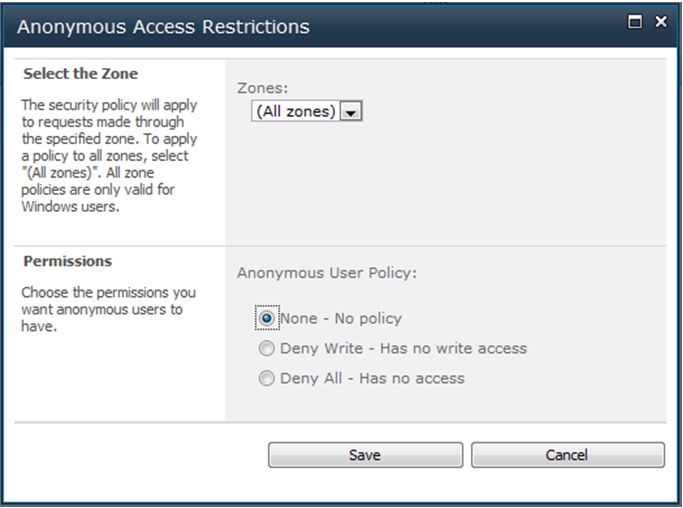Click the 'Select the Zone' section heading

(81, 74)
